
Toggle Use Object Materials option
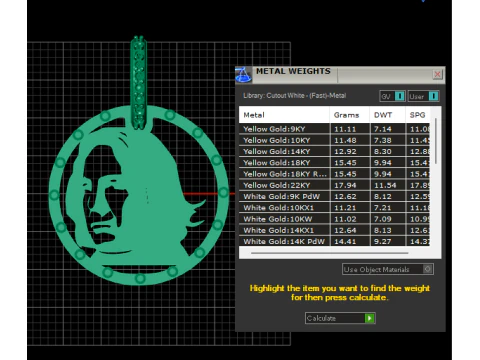(x=388, y=269)
